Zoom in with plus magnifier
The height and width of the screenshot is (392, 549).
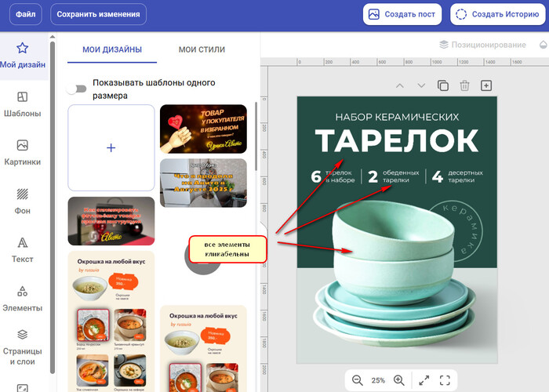point(398,380)
